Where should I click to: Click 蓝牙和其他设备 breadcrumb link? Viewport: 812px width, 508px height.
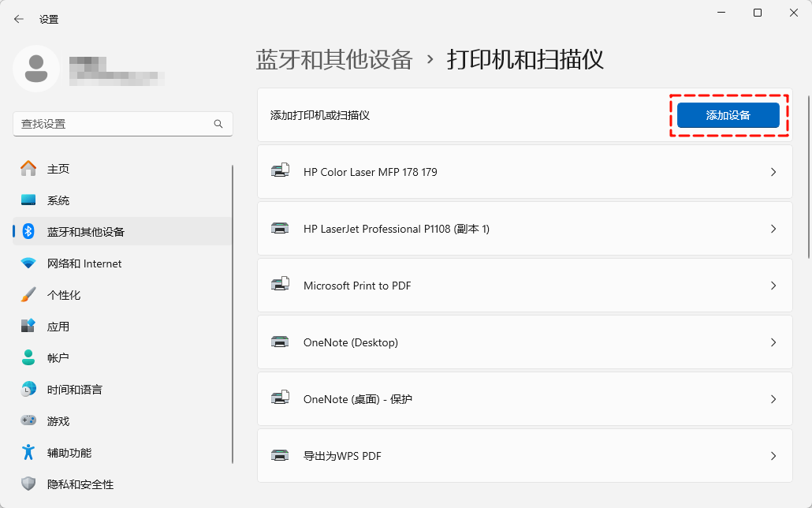pyautogui.click(x=334, y=60)
